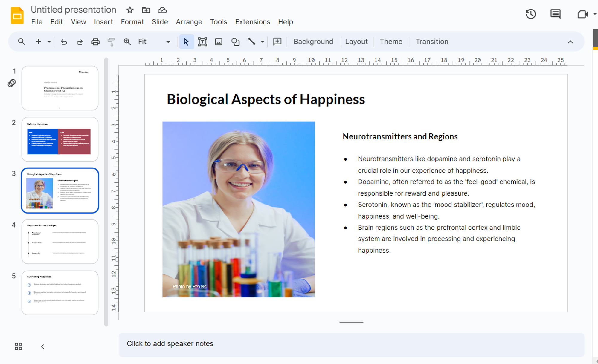This screenshot has width=598, height=364.
Task: Open version history clock icon
Action: coord(531,14)
